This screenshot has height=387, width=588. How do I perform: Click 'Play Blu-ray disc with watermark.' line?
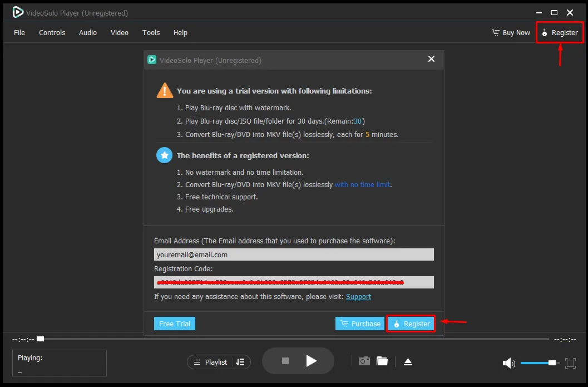(234, 107)
